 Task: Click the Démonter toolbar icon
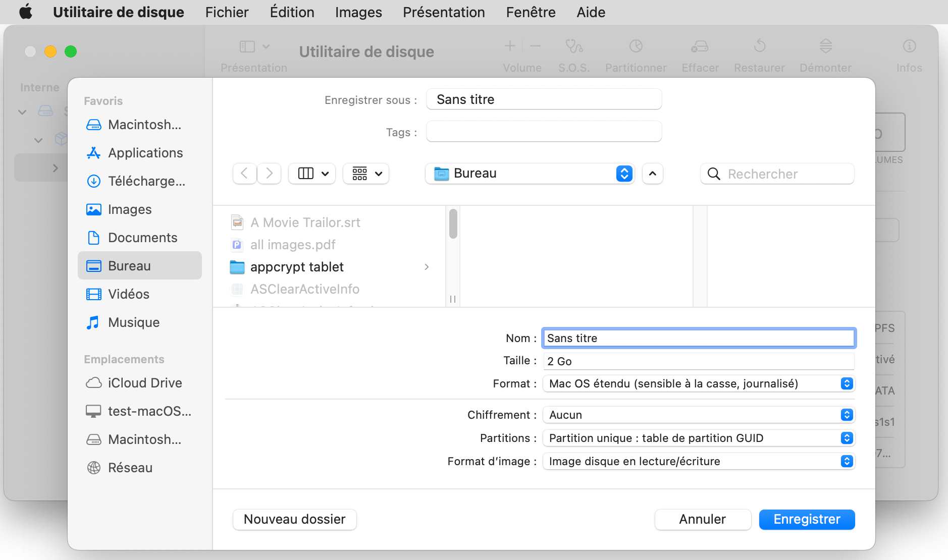tap(825, 46)
